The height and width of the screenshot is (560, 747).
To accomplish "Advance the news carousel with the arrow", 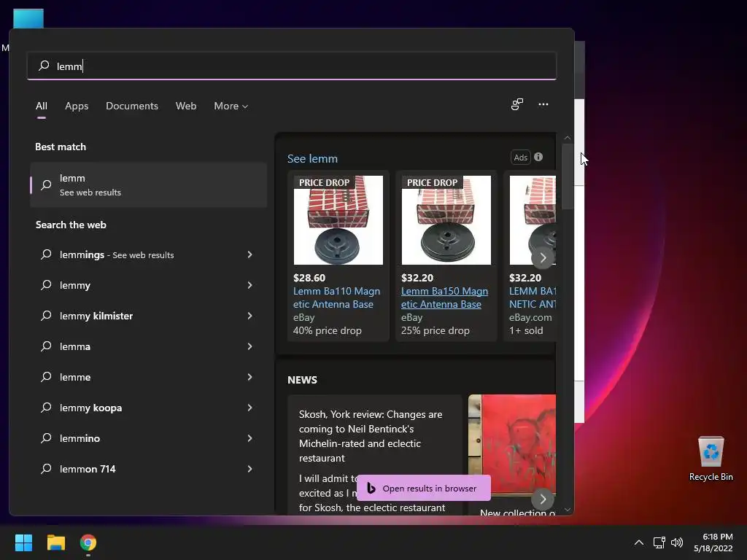I will coord(543,499).
